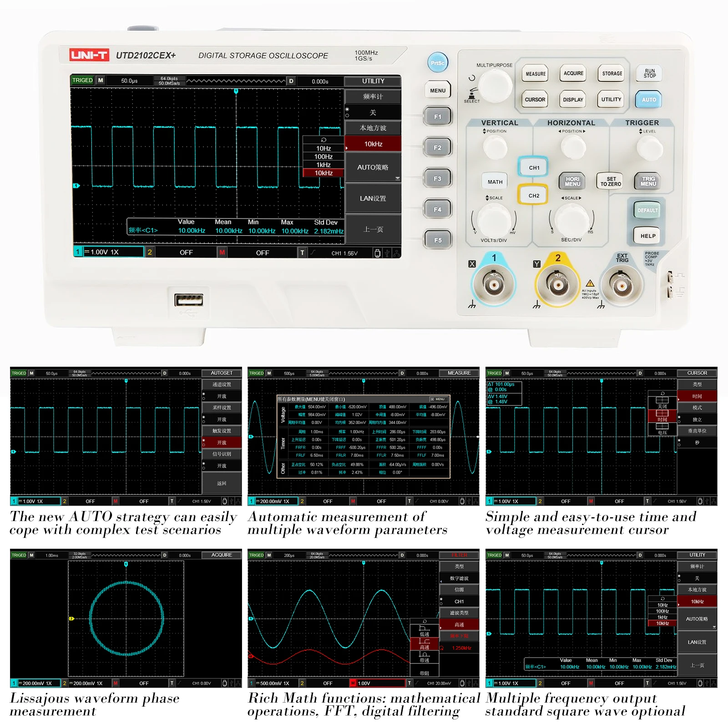Open LAN设置 in the main screen menu
Screen dimensions: 728x728
tap(373, 198)
